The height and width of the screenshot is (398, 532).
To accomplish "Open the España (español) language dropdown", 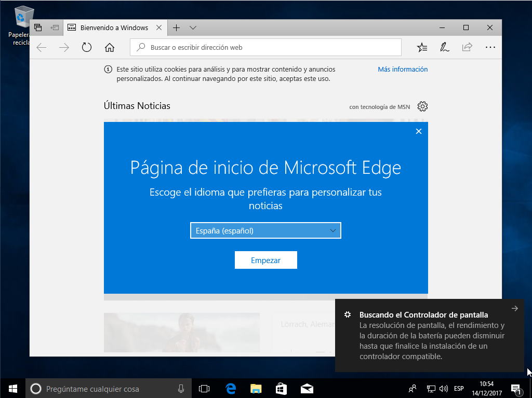I will pyautogui.click(x=265, y=230).
